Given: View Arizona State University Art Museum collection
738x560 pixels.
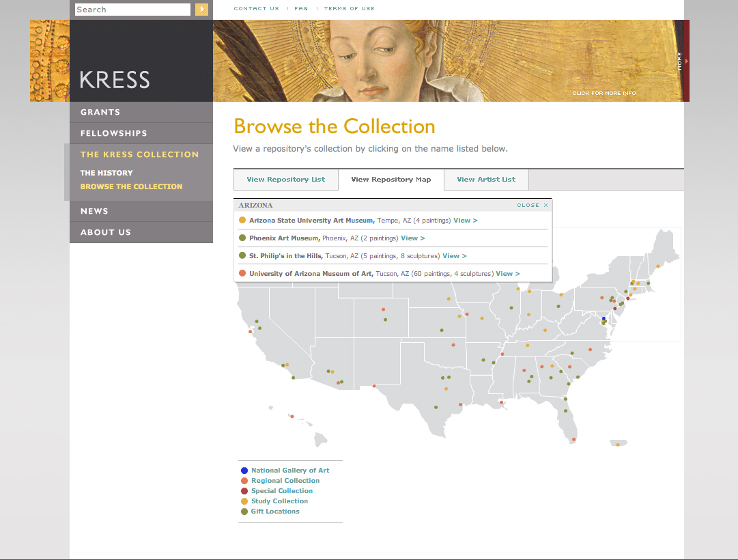Looking at the screenshot, I should (x=466, y=221).
